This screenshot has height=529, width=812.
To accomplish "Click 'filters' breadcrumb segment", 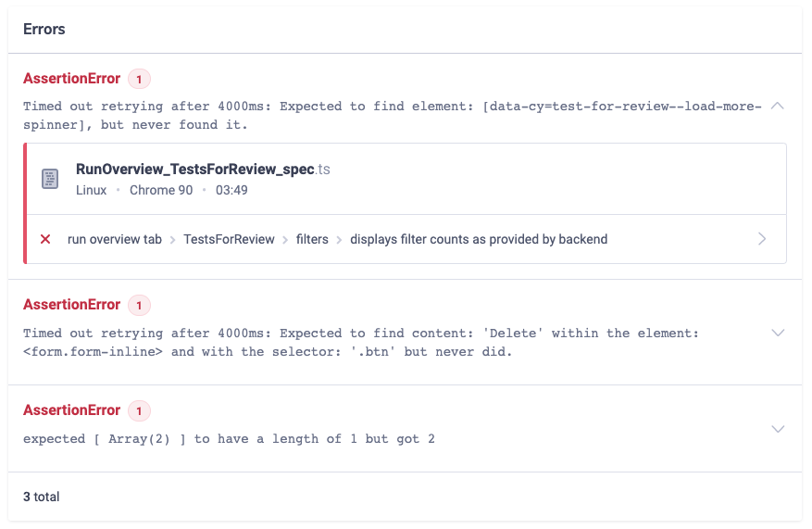I will coord(312,239).
